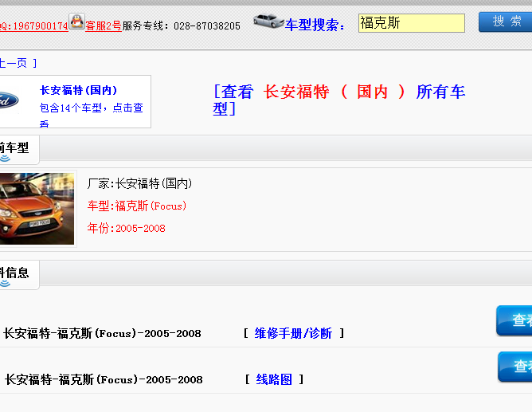Click the 服务专线: 028-87038205 text
532x412 pixels.
pos(181,26)
